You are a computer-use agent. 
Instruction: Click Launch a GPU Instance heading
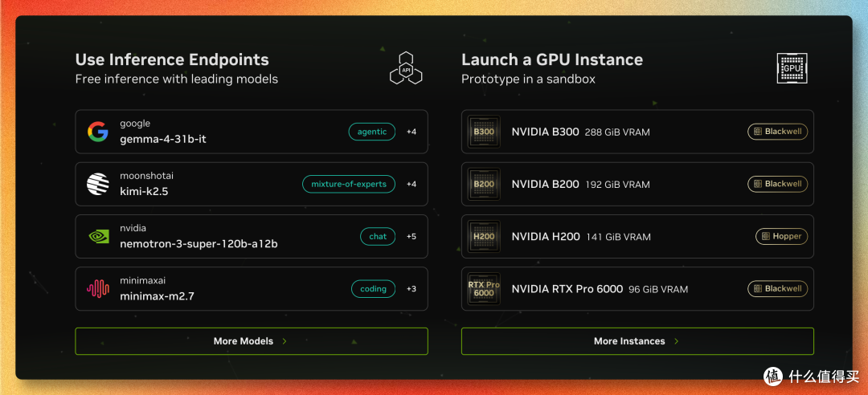[x=552, y=59]
